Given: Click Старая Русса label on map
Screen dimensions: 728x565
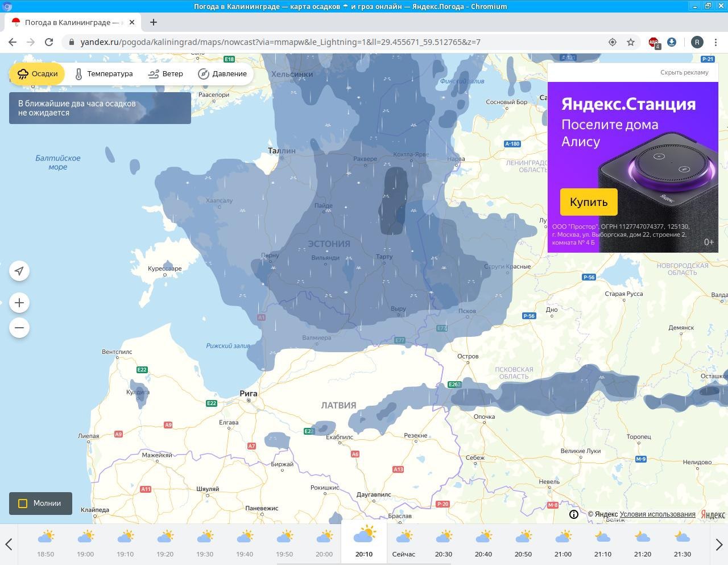Looking at the screenshot, I should tap(624, 294).
